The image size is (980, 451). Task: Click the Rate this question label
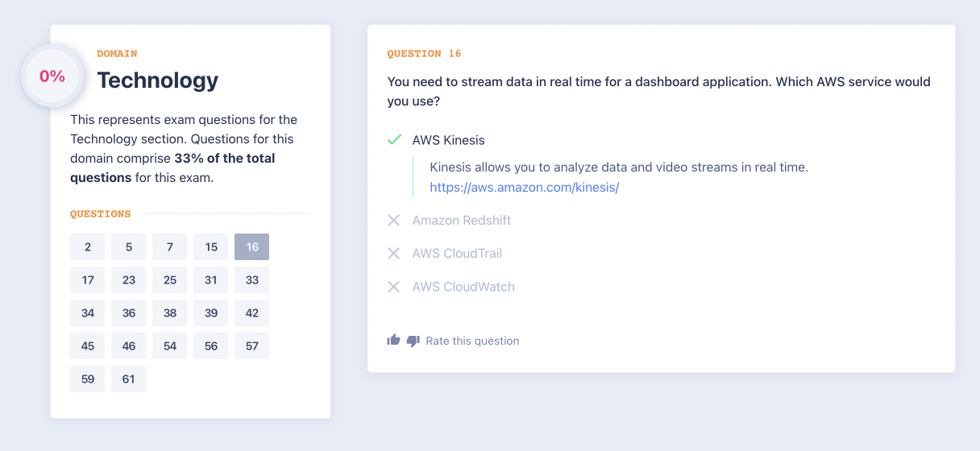point(472,341)
